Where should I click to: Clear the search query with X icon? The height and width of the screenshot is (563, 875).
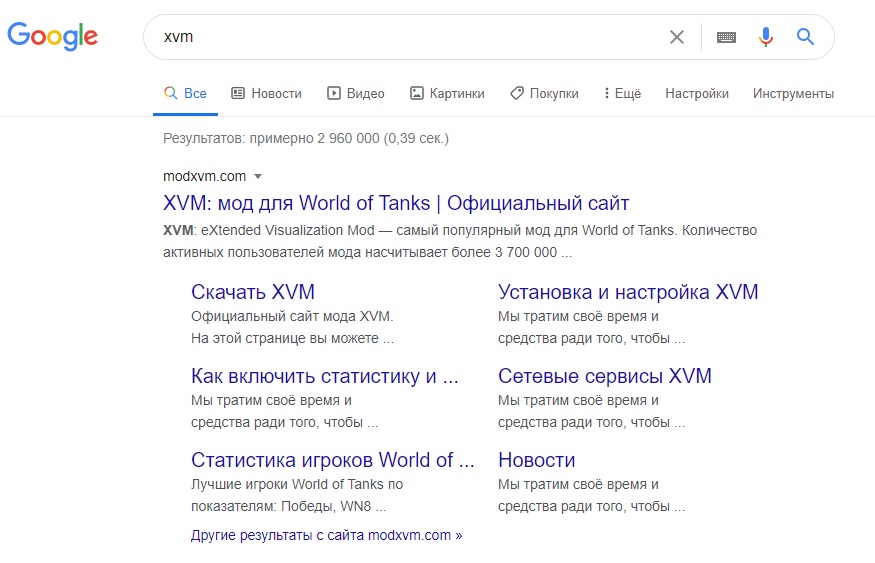(x=676, y=37)
